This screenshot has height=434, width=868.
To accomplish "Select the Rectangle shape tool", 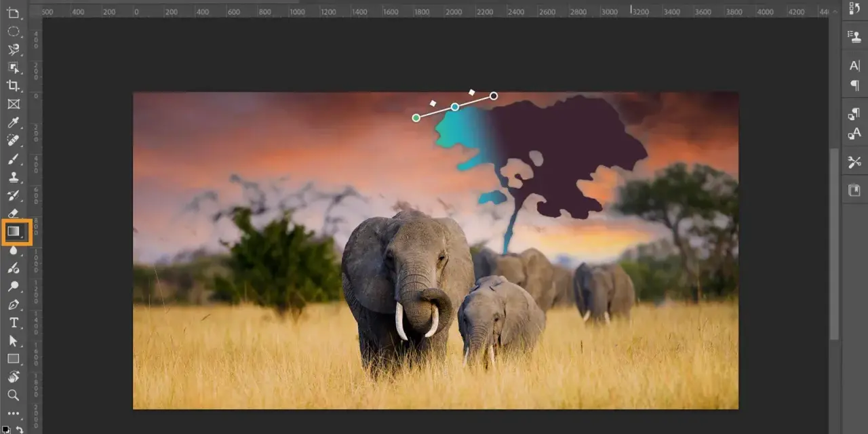I will point(13,359).
